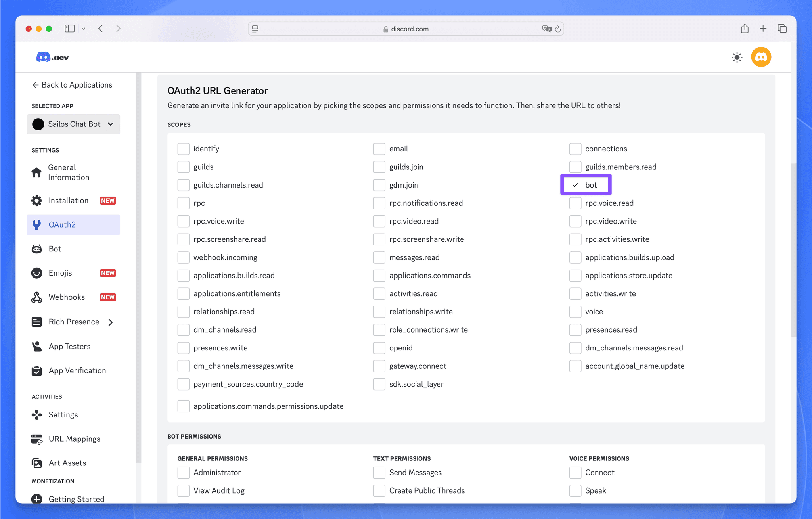Open the Emojis panel
The width and height of the screenshot is (812, 519).
[60, 273]
